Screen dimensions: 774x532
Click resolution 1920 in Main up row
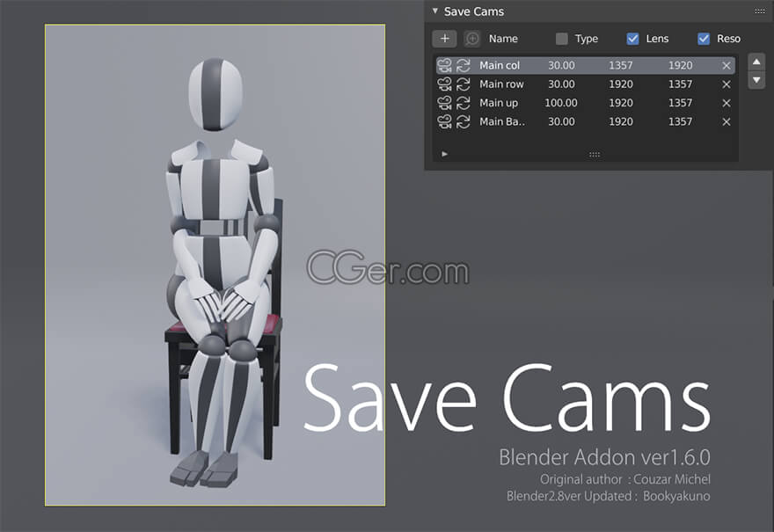[x=620, y=103]
